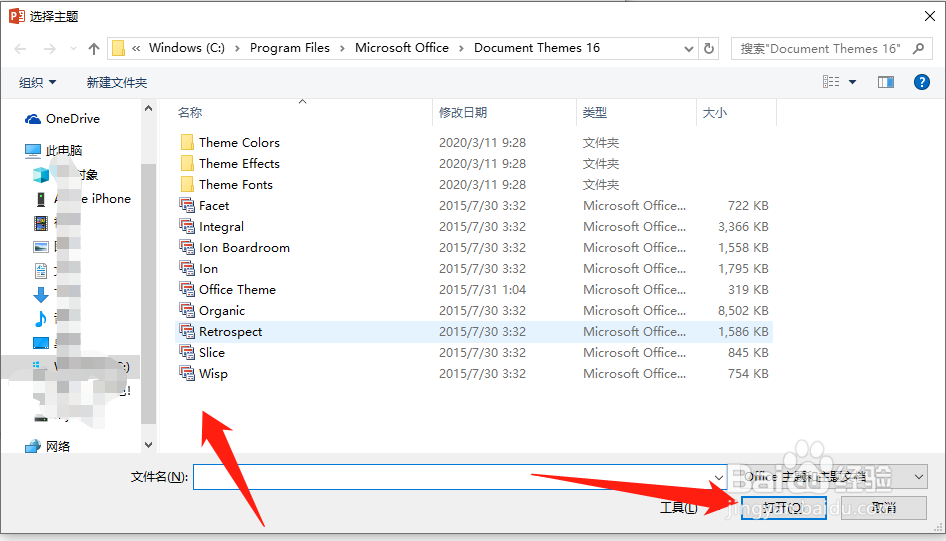
Task: Select 网络 in the navigation pane
Action: point(48,446)
